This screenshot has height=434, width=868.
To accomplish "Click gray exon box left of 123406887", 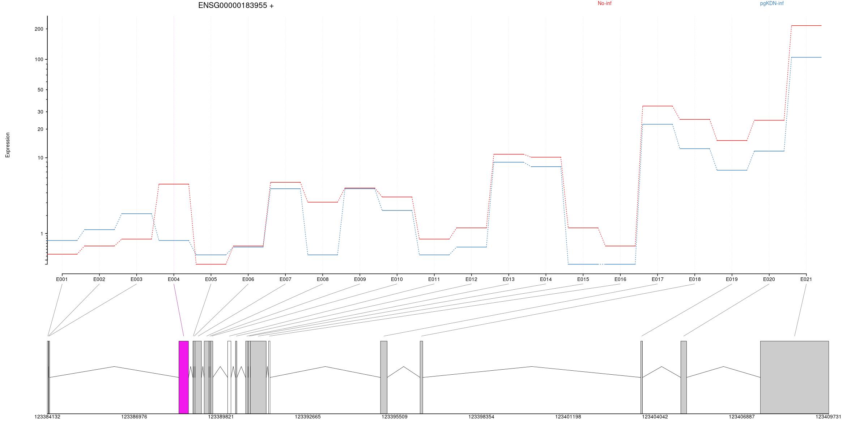I will (684, 377).
